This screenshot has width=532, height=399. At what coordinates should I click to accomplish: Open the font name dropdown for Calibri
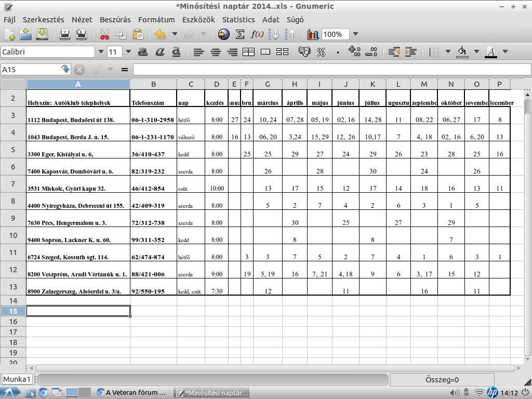(x=100, y=52)
